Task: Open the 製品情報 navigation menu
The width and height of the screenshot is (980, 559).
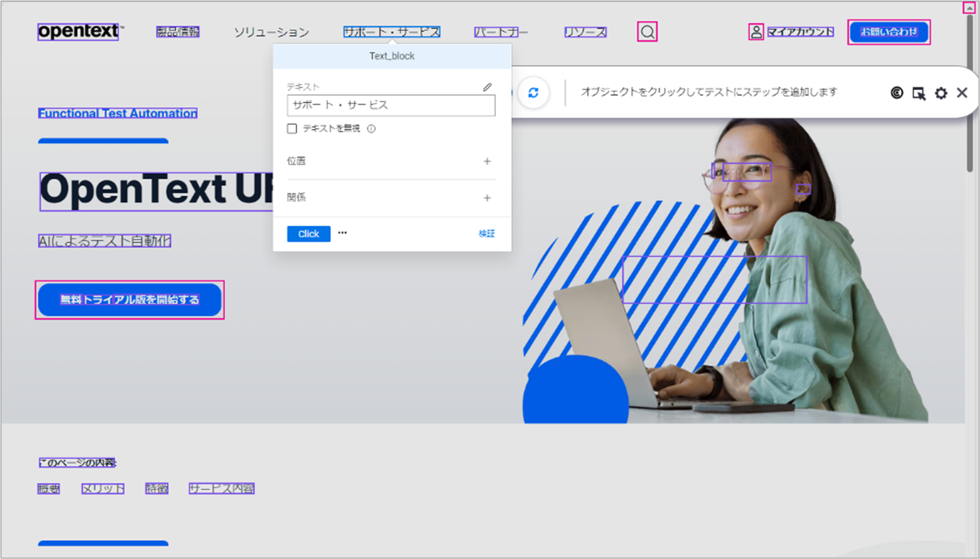Action: [178, 32]
